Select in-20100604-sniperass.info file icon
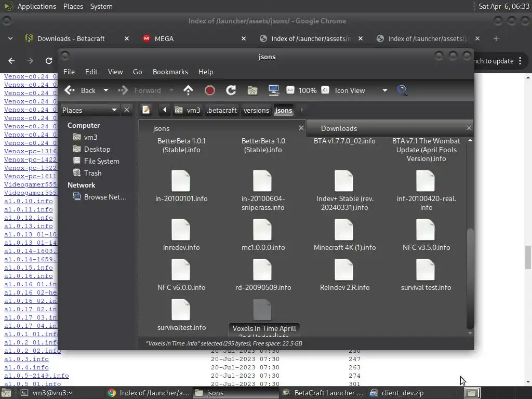The width and height of the screenshot is (532, 399). point(262,180)
